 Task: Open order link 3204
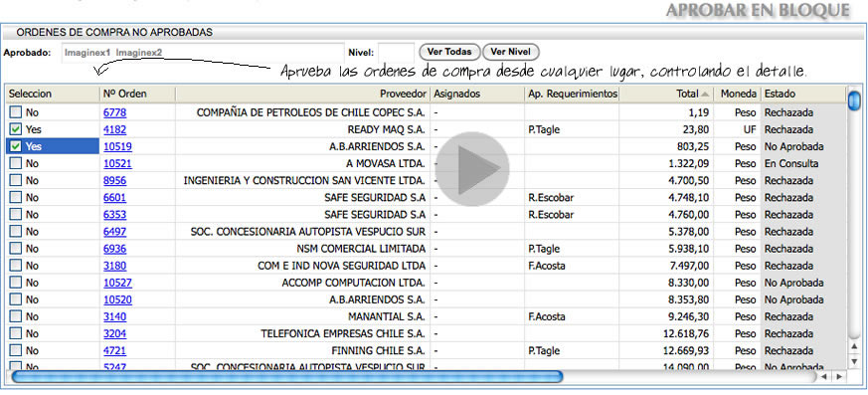pyautogui.click(x=114, y=334)
